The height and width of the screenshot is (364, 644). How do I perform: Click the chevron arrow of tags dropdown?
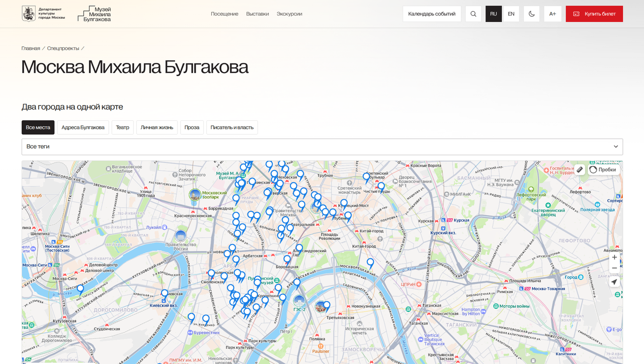click(x=616, y=147)
